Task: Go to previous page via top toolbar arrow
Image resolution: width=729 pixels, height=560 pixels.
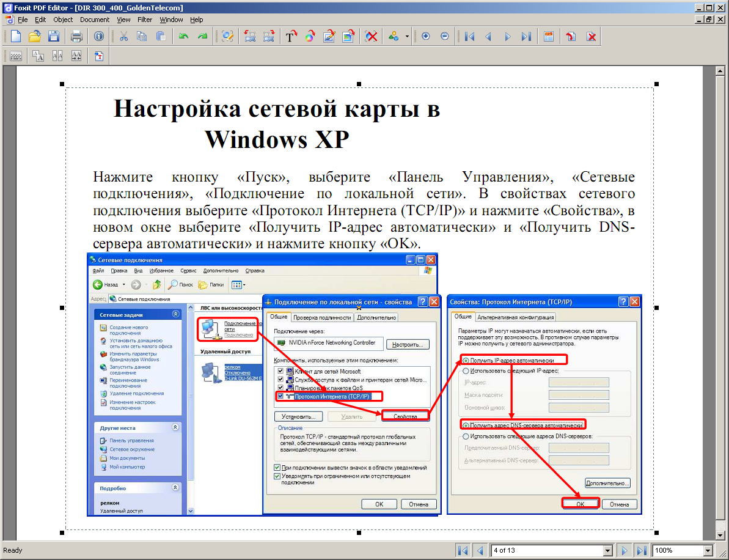Action: (x=488, y=36)
